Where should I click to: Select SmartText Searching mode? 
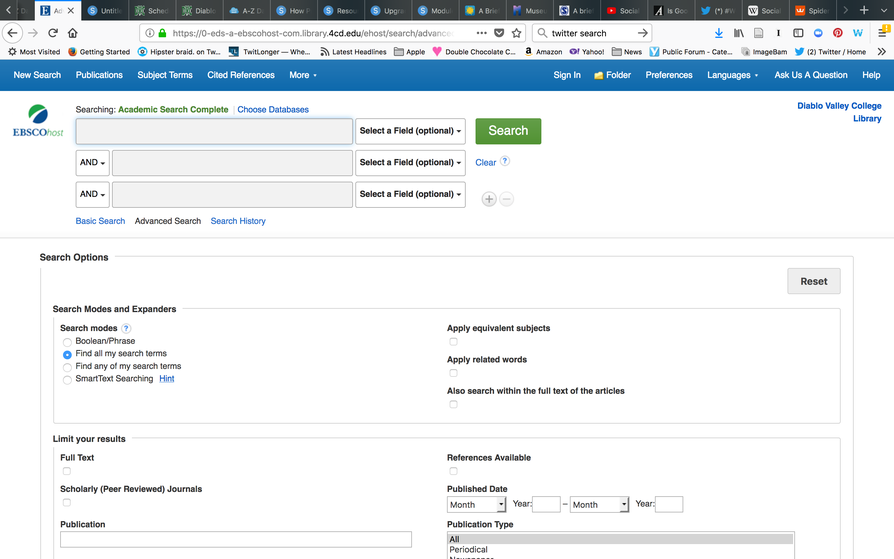tap(67, 379)
